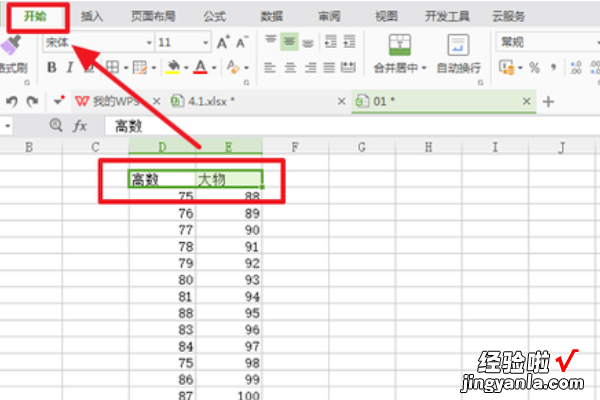
Task: Expand the font color dropdown arrow
Action: coord(214,68)
